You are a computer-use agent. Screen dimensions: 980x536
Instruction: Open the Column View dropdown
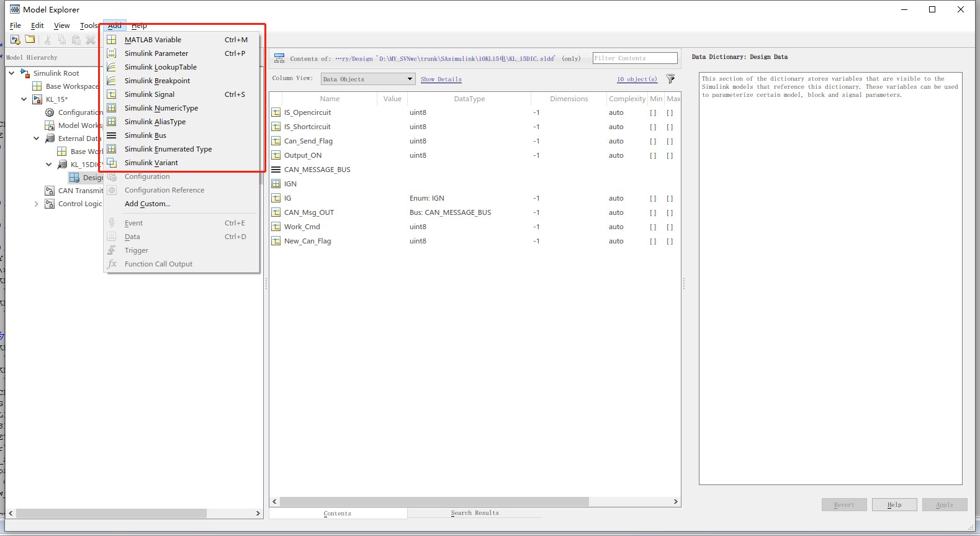[x=367, y=79]
